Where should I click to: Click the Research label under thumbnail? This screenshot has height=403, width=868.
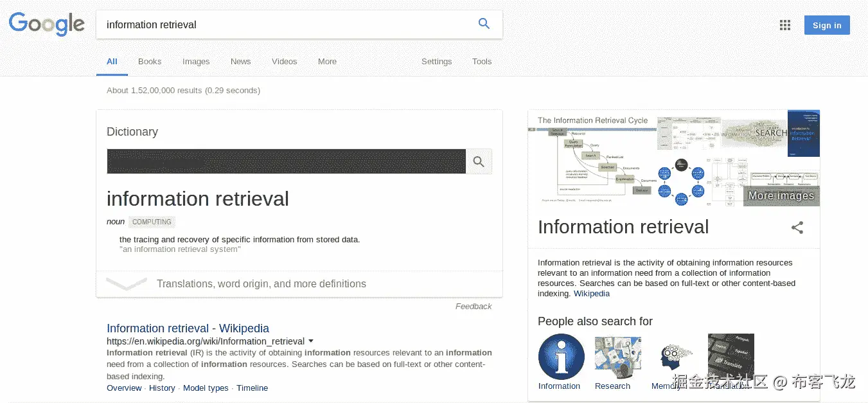(612, 386)
